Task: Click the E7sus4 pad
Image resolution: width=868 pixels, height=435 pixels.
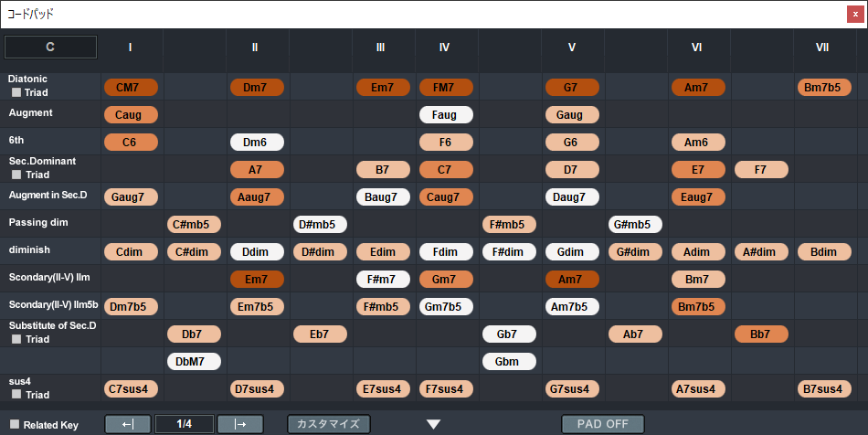Action: (x=383, y=389)
